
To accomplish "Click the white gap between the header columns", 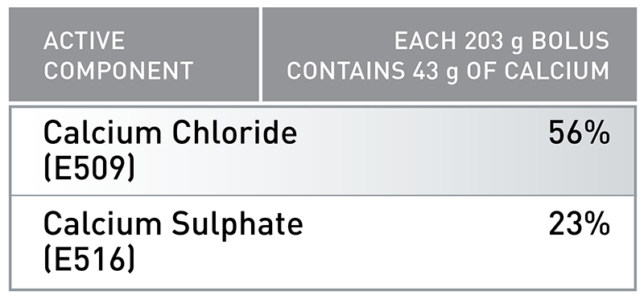I will coord(260,54).
